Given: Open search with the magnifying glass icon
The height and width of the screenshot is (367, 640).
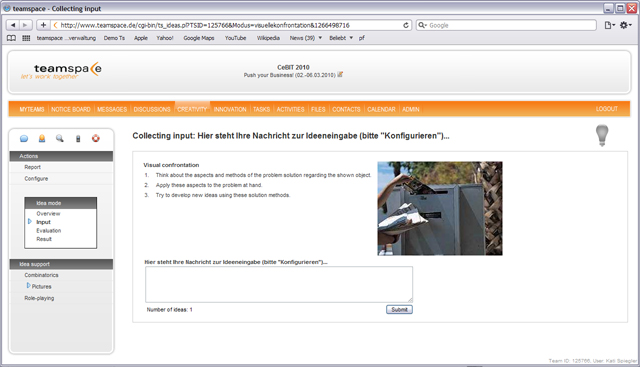Looking at the screenshot, I should (60, 138).
